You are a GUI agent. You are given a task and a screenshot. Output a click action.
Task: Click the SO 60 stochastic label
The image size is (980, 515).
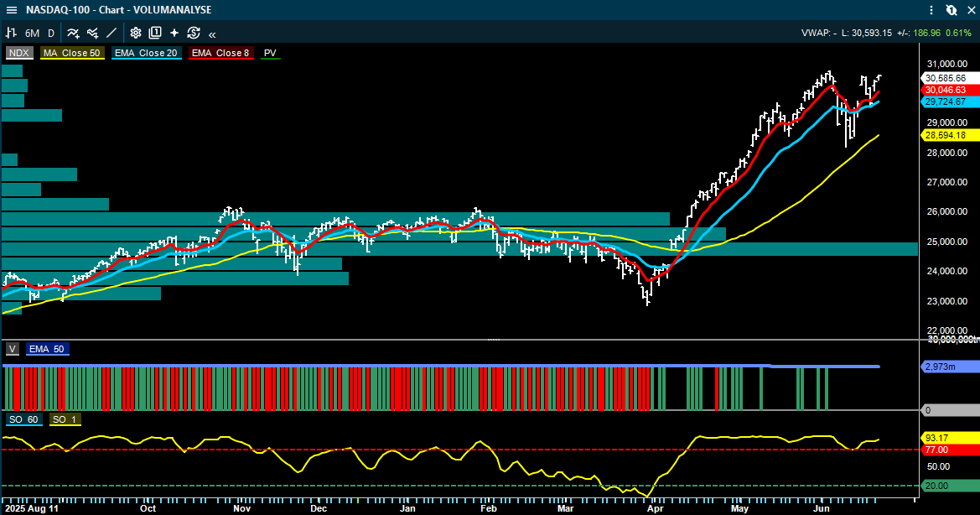23,419
